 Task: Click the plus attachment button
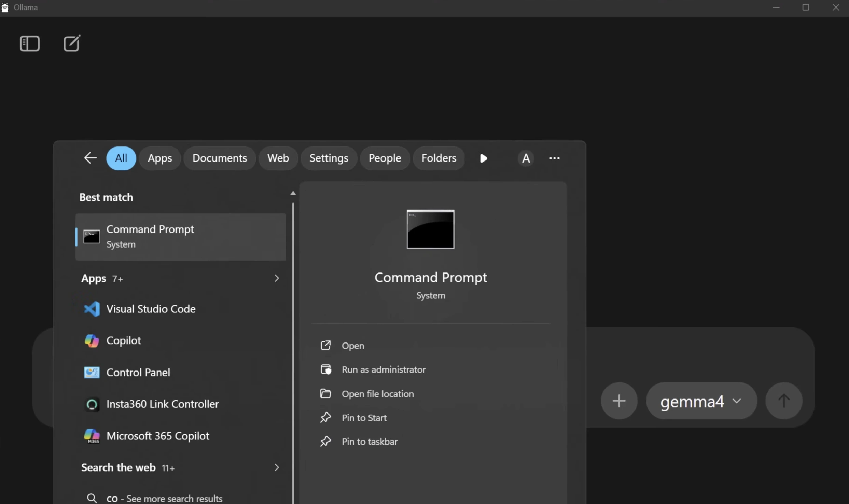click(619, 401)
